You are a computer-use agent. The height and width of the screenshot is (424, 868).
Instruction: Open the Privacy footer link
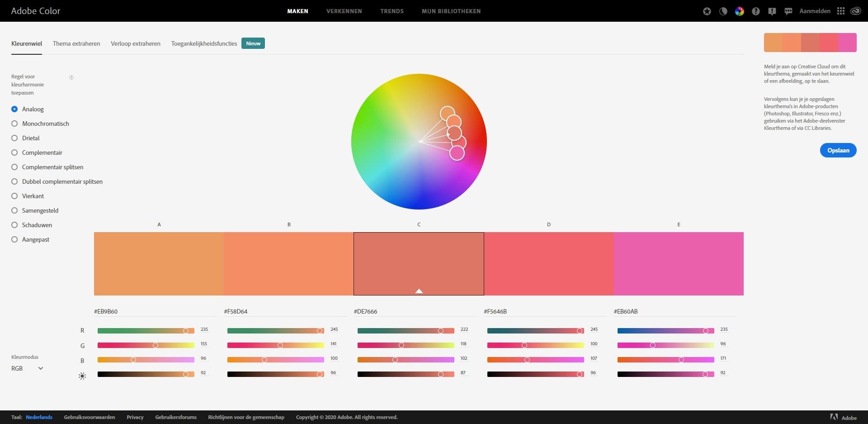135,417
